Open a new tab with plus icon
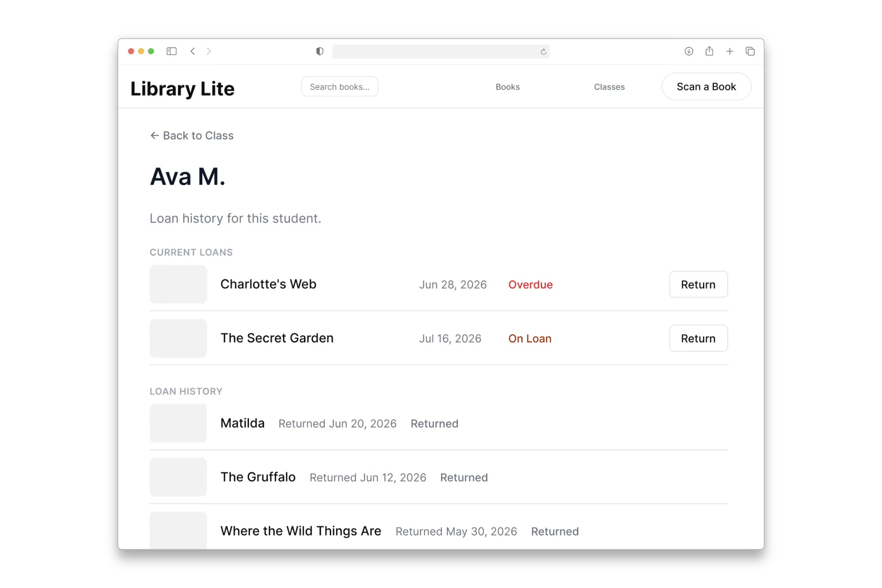The width and height of the screenshot is (882, 588). [729, 51]
